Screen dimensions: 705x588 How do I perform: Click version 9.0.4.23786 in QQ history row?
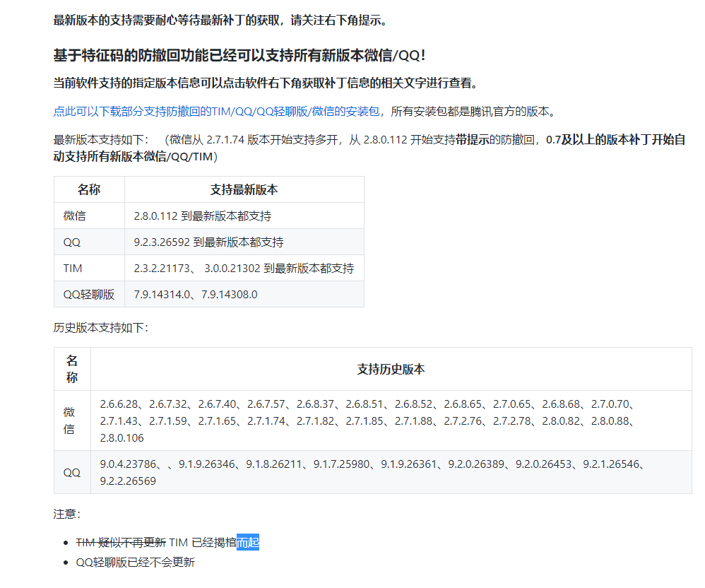(x=128, y=464)
